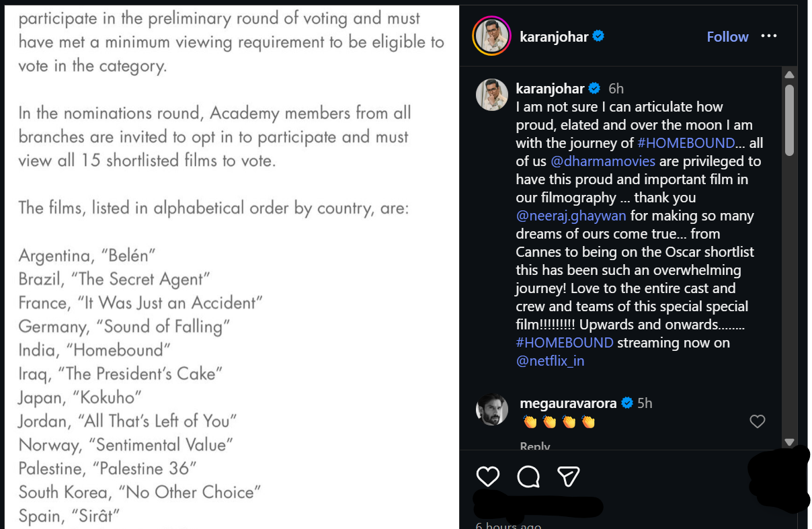Click karanjohar avatar beside caption

(491, 95)
